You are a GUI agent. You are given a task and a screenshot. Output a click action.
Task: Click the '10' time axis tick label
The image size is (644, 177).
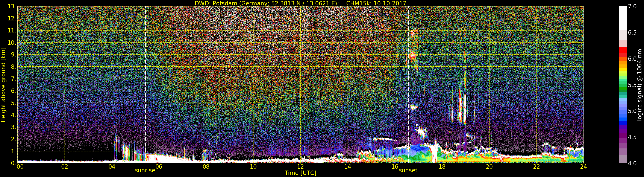(253, 167)
